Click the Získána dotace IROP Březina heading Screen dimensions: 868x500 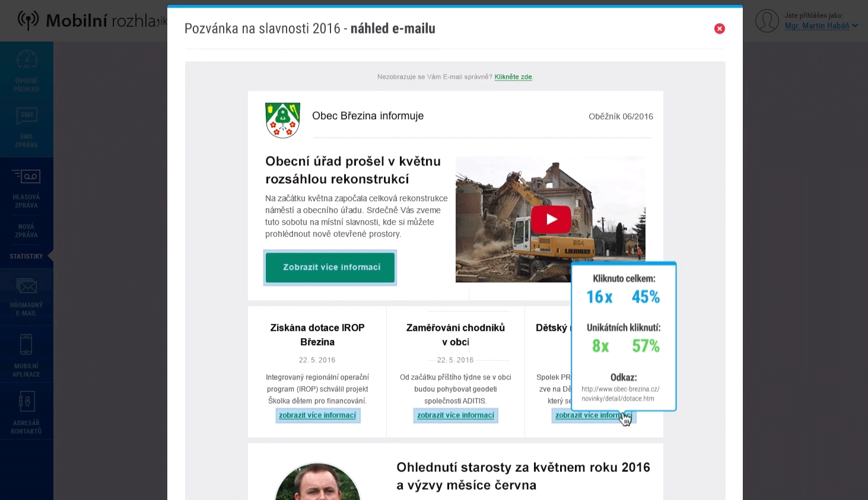click(317, 335)
